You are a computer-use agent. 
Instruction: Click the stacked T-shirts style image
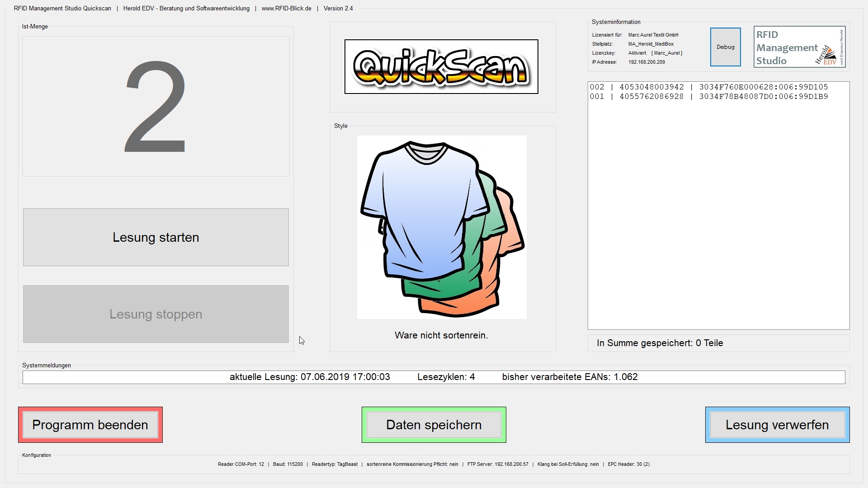click(442, 227)
